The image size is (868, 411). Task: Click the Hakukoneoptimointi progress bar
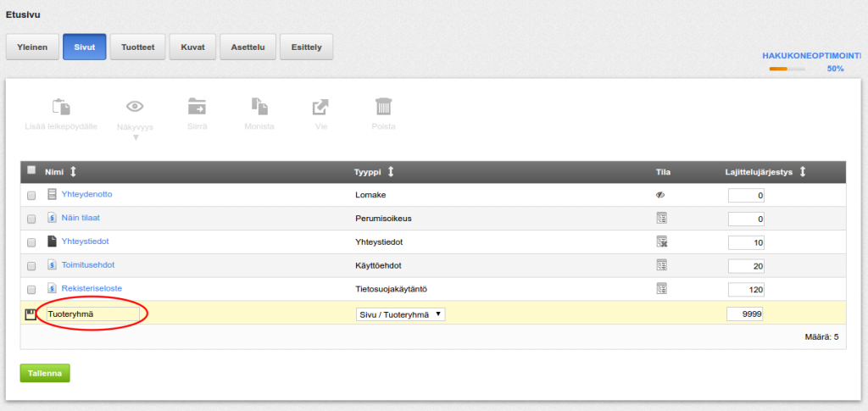coord(787,69)
